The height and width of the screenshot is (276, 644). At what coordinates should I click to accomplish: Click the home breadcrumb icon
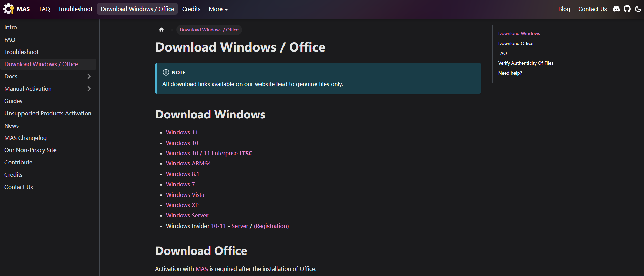[162, 30]
